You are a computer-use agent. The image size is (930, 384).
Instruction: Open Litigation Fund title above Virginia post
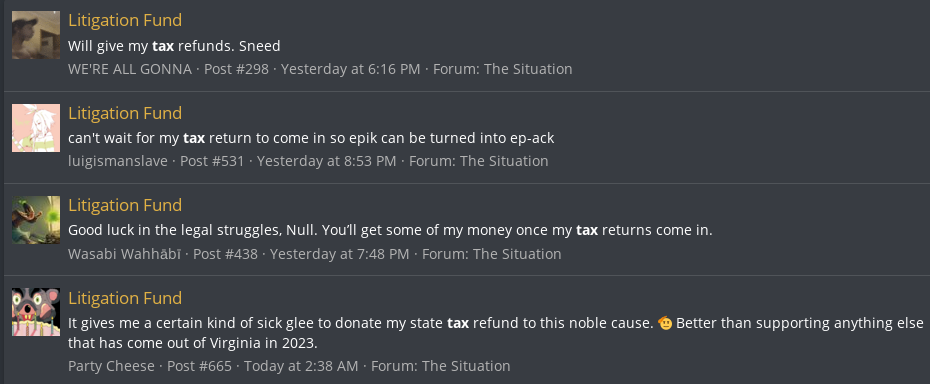pos(125,297)
